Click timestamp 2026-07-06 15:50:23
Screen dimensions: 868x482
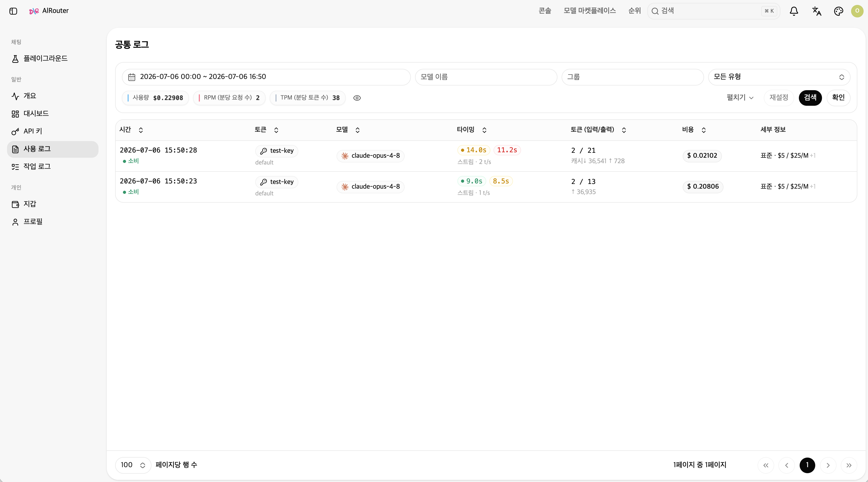(x=158, y=181)
